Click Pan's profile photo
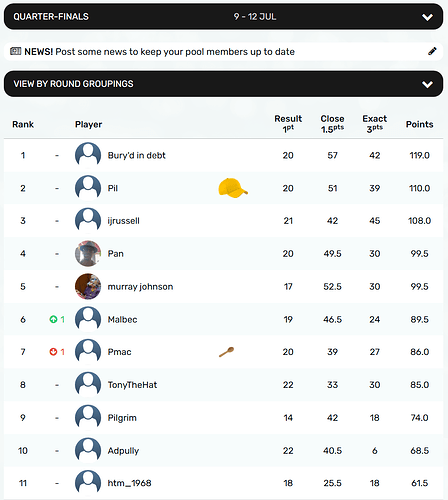The width and height of the screenshot is (448, 500). tap(88, 253)
